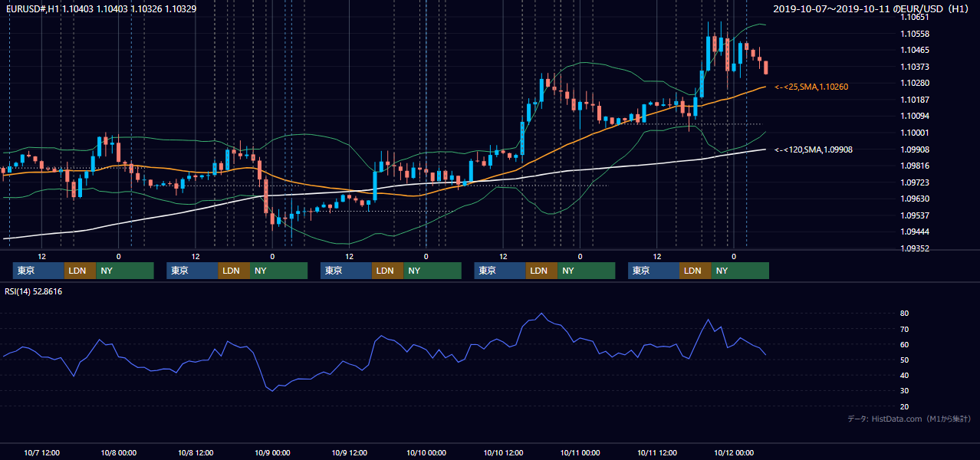Click the 10/10 00:00 time axis label
Screen dimensions: 980x460
point(426,452)
